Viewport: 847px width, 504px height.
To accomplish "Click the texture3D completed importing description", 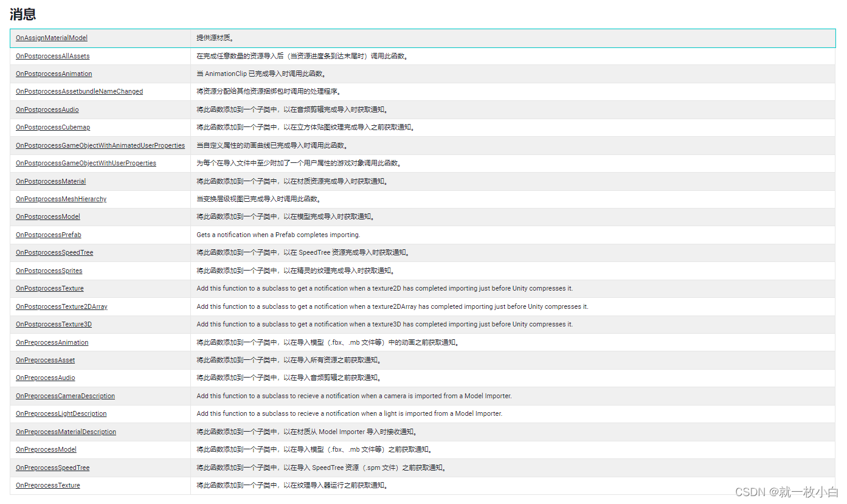I will coord(384,324).
